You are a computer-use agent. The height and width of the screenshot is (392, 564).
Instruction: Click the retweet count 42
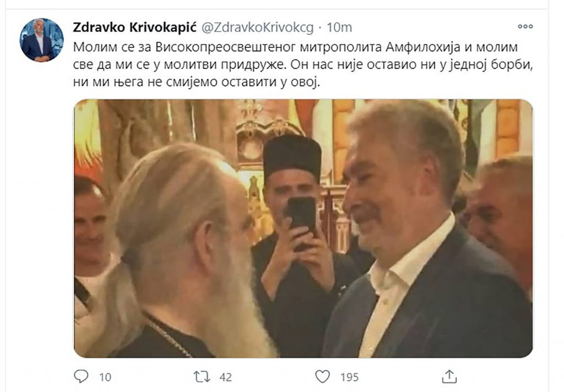point(225,377)
